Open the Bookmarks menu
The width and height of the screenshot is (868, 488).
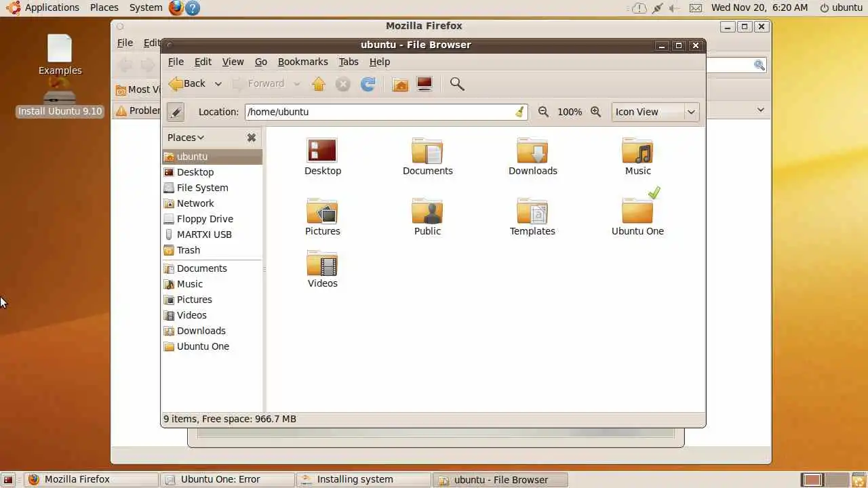click(x=302, y=62)
